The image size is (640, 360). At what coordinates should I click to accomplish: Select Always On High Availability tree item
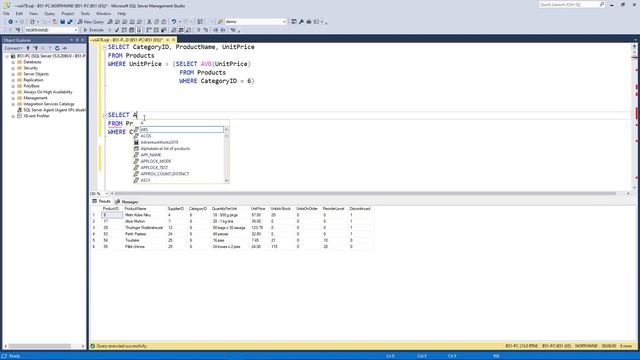[x=48, y=92]
